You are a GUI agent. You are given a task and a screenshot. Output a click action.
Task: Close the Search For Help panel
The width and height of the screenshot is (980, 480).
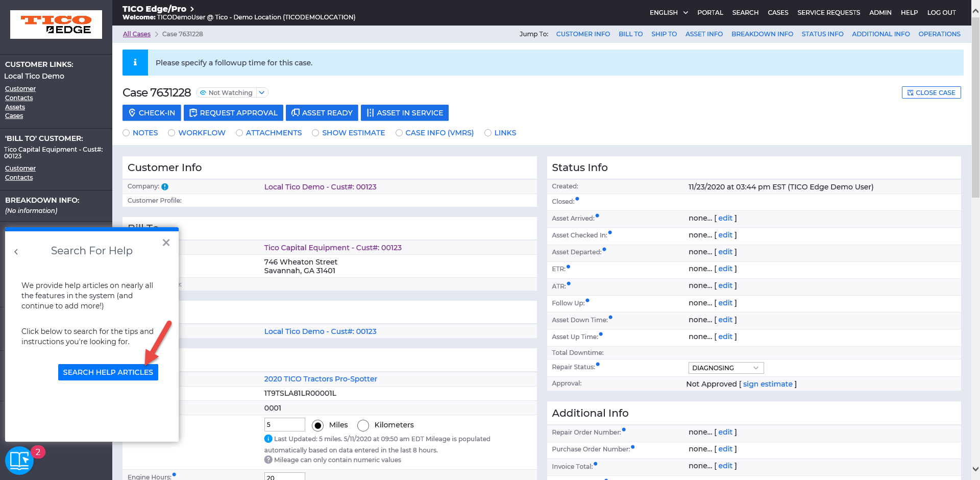click(166, 243)
